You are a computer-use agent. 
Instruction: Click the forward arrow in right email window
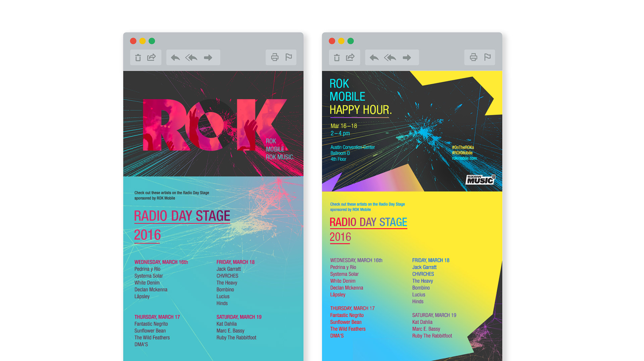(407, 57)
